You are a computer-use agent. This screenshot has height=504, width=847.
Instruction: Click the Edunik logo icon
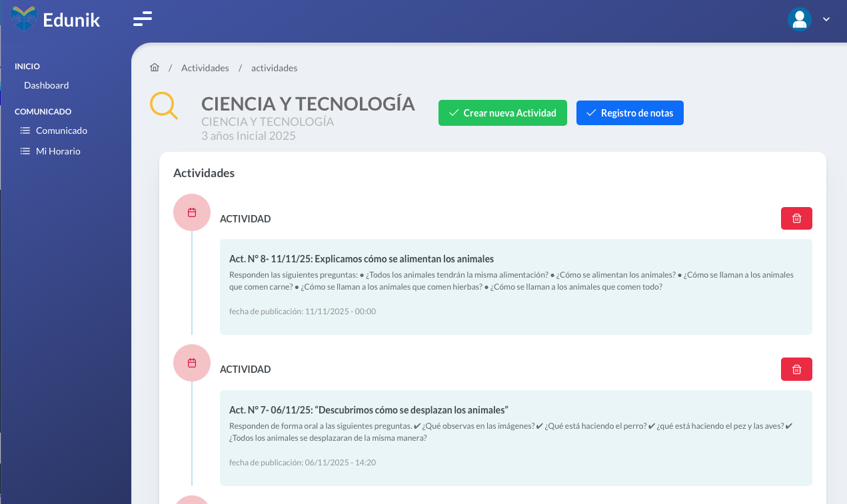24,19
